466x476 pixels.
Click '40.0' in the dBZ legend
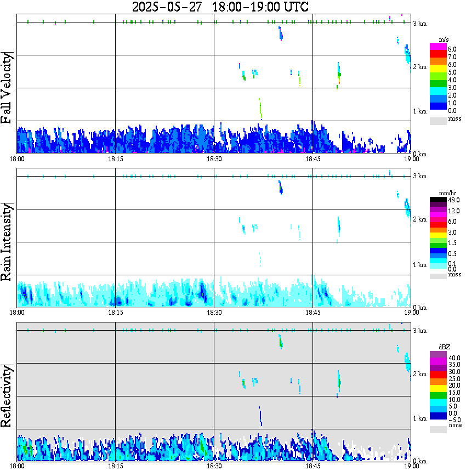coord(454,358)
